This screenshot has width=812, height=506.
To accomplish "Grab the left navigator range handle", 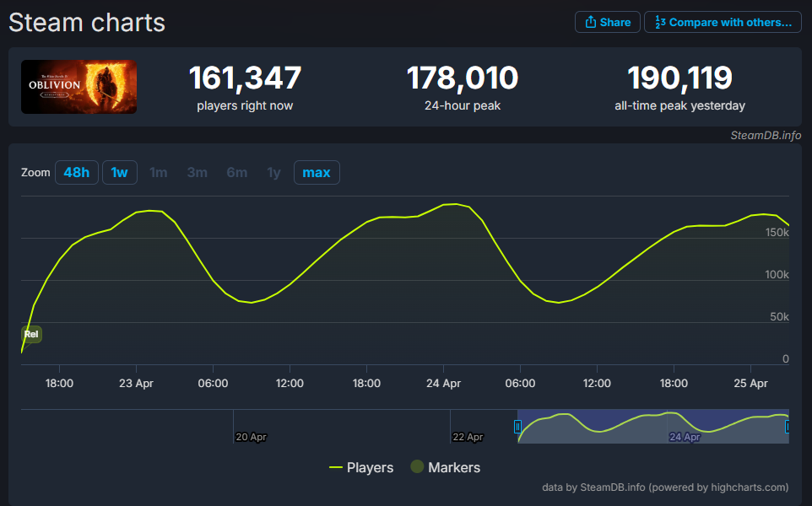I will pos(517,427).
